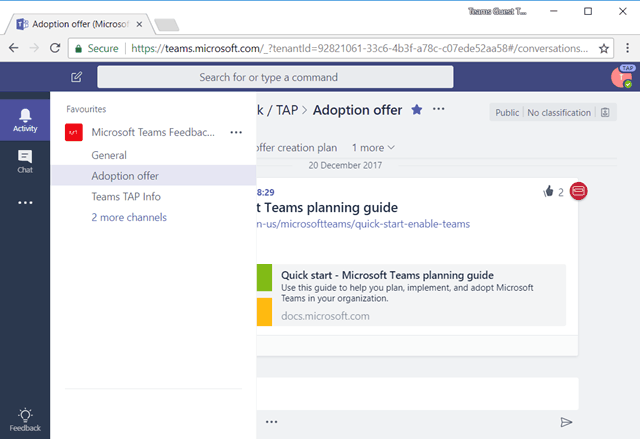Expand the '1 more' tabs dropdown
The height and width of the screenshot is (439, 640).
click(373, 148)
